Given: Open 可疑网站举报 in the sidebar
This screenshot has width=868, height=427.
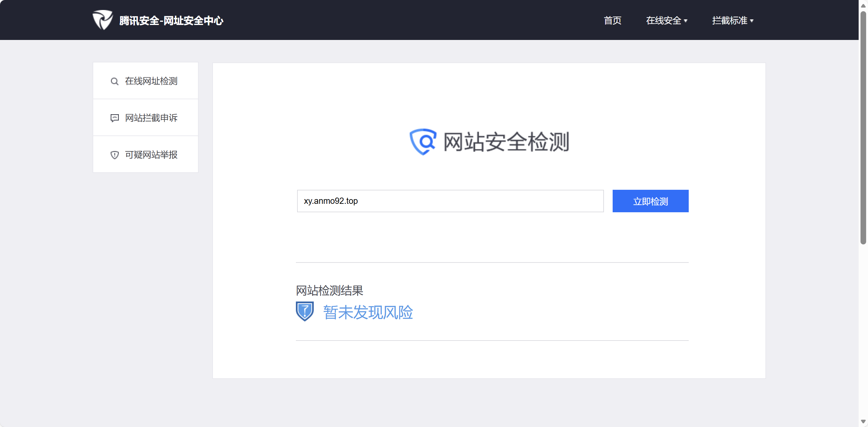Looking at the screenshot, I should coord(151,155).
